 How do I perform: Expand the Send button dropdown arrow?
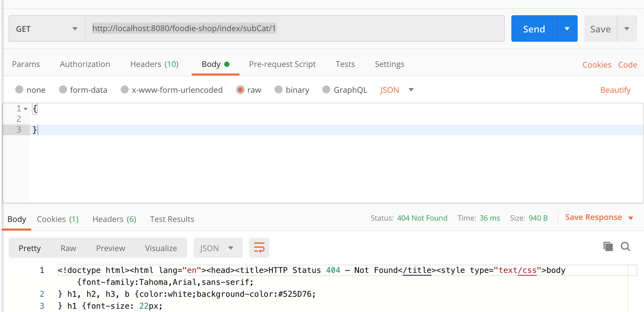[567, 29]
